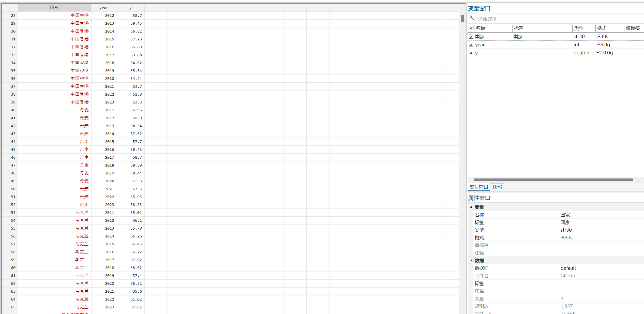
Task: Expand the data 注释 property row
Action: (471, 291)
